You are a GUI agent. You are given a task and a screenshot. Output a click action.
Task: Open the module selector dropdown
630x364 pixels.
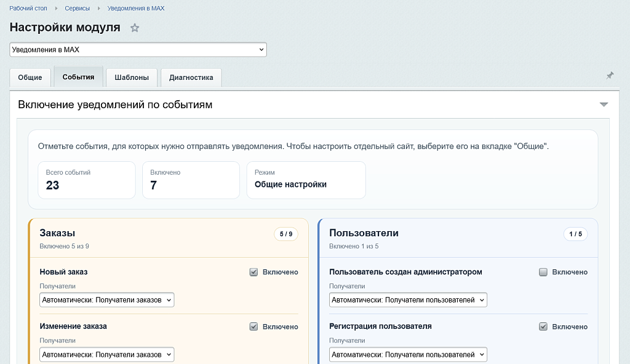[x=138, y=49]
